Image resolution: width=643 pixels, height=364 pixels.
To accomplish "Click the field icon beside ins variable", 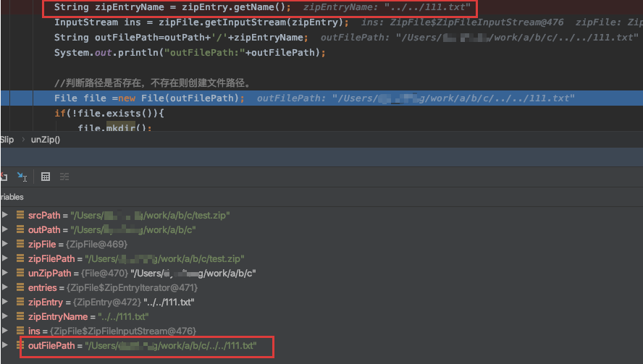I will (20, 331).
